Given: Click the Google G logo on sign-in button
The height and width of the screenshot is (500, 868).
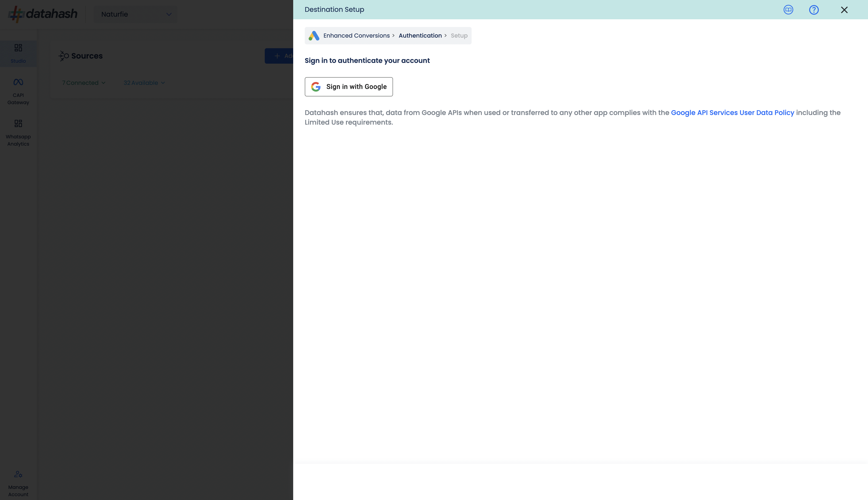Looking at the screenshot, I should [316, 87].
